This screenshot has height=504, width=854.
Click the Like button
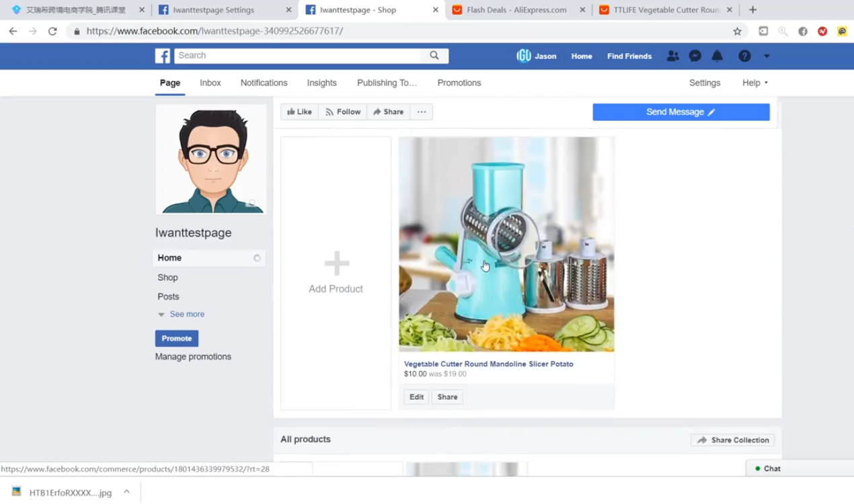[299, 112]
